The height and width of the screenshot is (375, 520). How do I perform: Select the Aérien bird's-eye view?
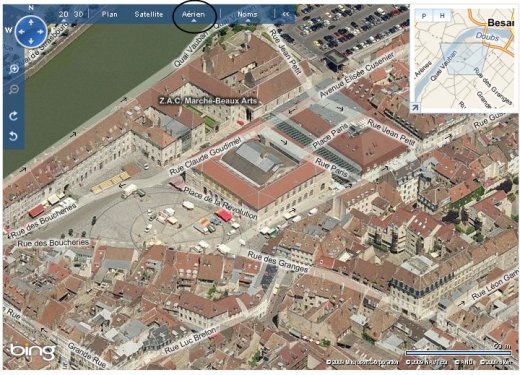193,14
